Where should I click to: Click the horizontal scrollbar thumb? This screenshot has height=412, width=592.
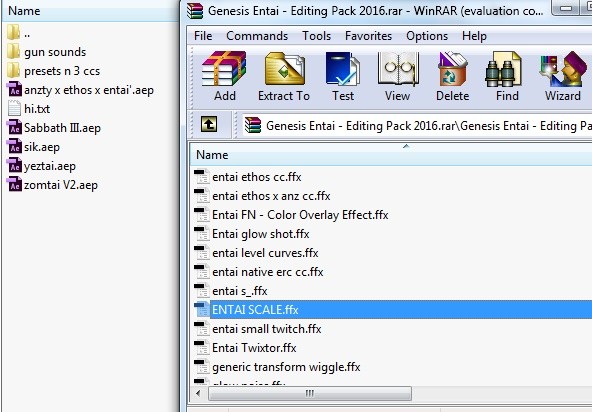pos(310,393)
